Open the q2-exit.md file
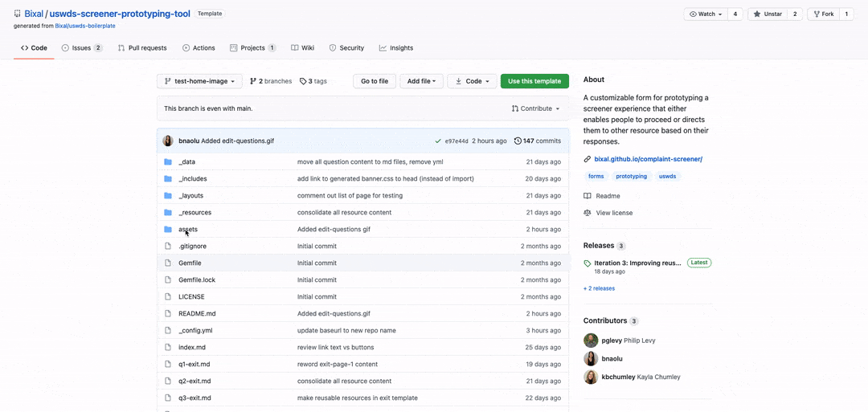 tap(194, 381)
